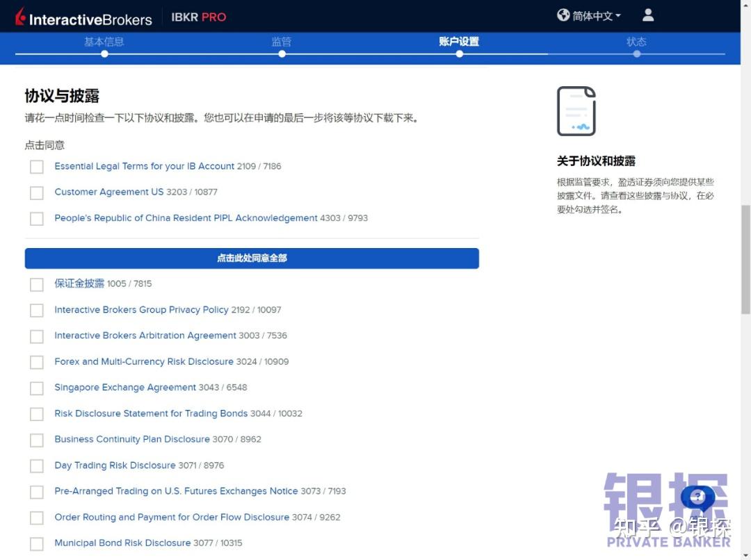Viewport: 751px width, 560px height.
Task: Enable the 保证金披露 checkbox
Action: click(36, 284)
